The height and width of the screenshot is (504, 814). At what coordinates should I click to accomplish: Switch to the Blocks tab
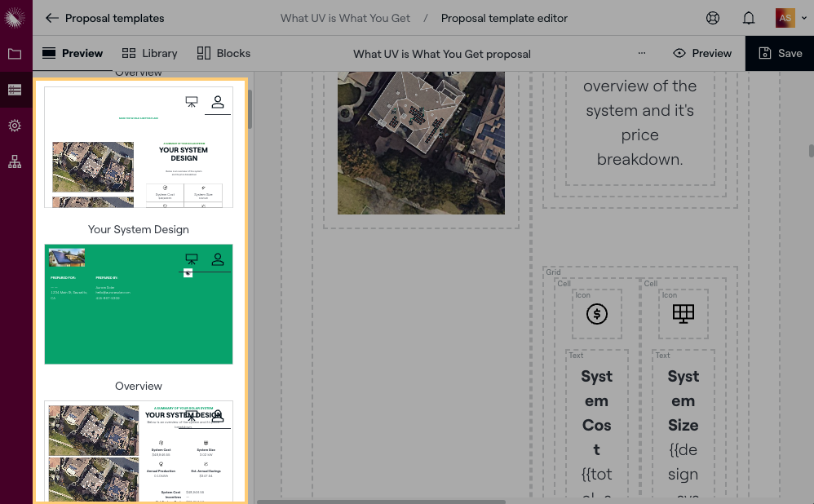point(223,53)
